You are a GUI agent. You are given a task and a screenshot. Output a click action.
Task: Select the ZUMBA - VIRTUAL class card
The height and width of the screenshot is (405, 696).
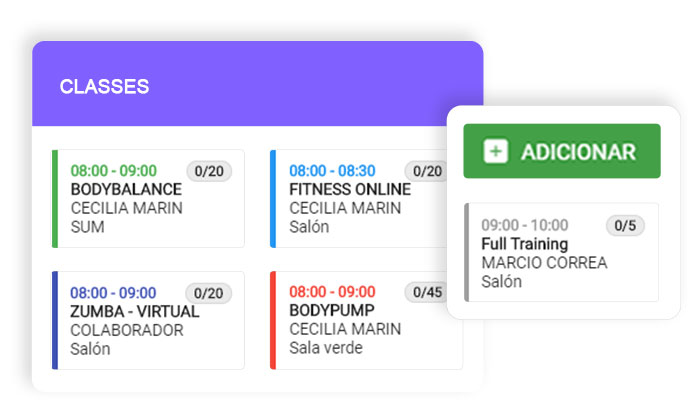148,320
